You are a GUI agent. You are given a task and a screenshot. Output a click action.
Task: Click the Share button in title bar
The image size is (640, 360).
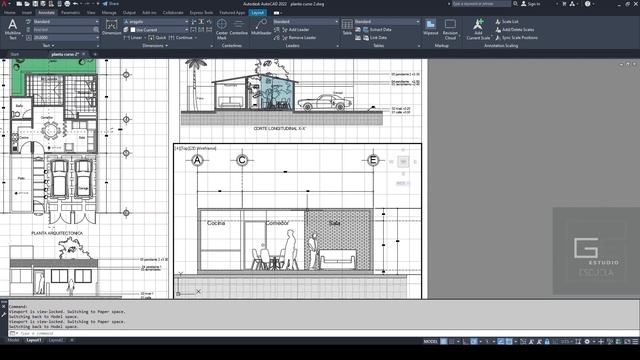pos(110,4)
